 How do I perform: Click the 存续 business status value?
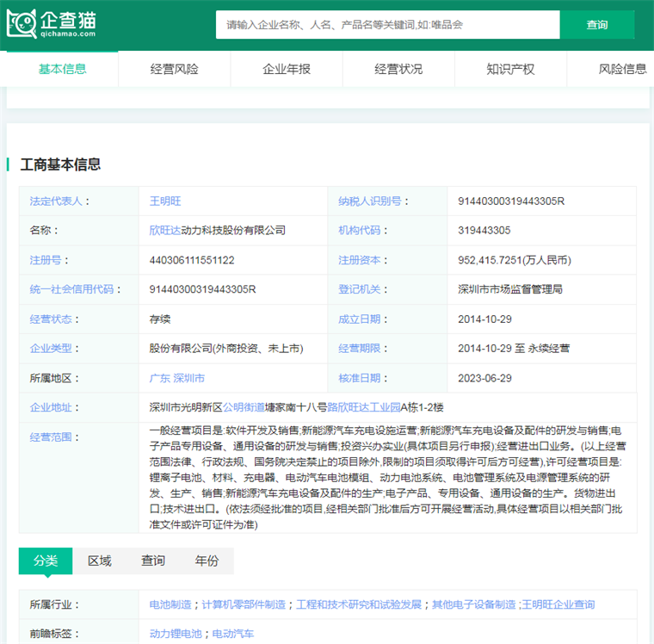160,319
